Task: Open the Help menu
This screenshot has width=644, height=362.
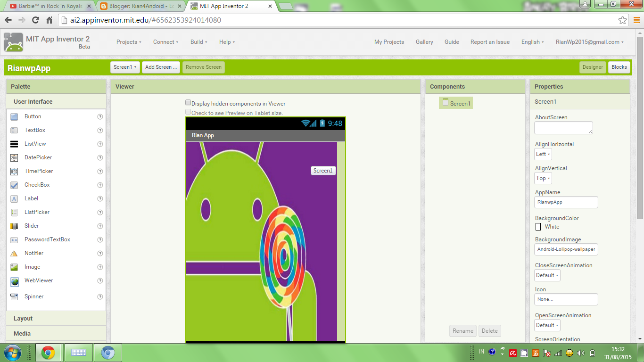Action: 227,42
